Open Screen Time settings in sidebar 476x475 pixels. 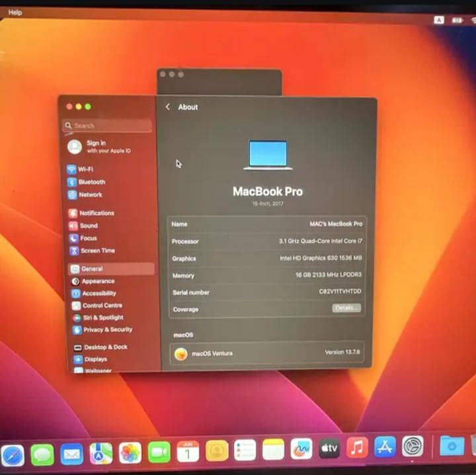pyautogui.click(x=93, y=251)
